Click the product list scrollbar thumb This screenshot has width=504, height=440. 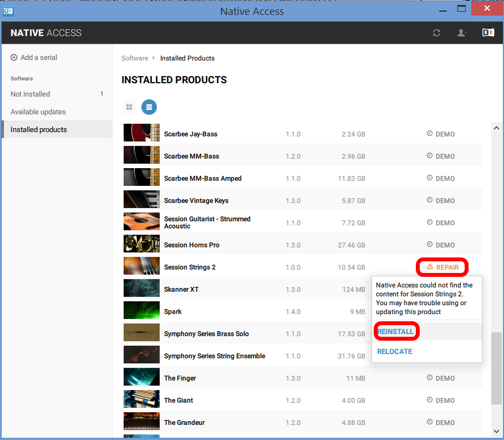(x=496, y=368)
